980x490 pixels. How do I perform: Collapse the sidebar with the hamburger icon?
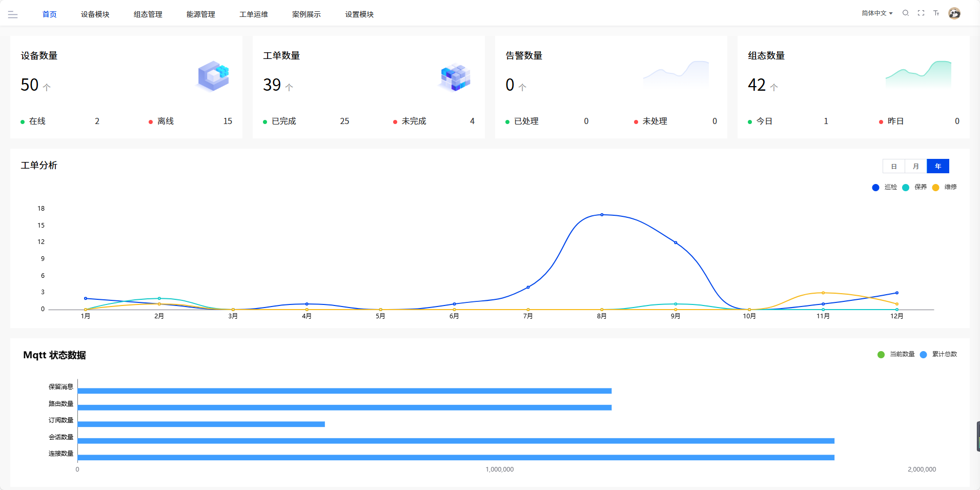(13, 15)
